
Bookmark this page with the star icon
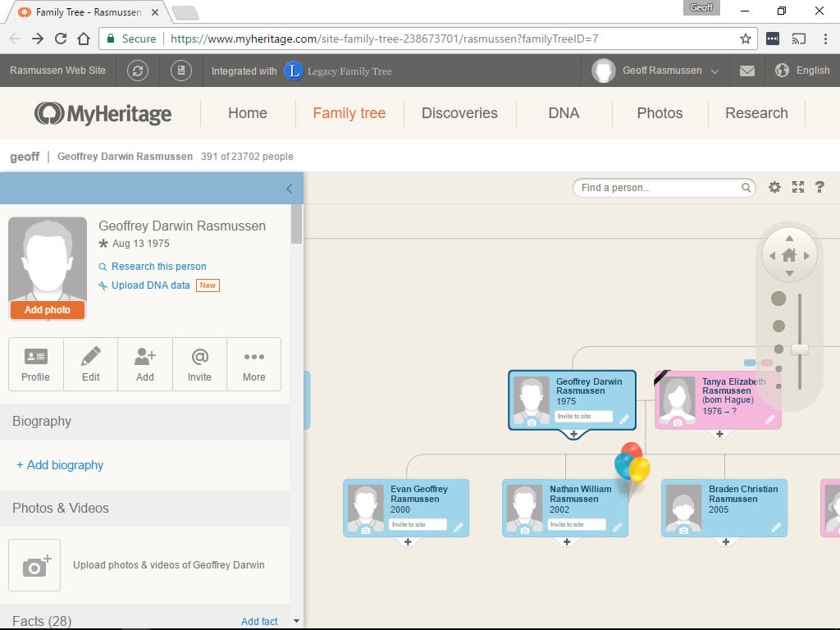(x=745, y=39)
